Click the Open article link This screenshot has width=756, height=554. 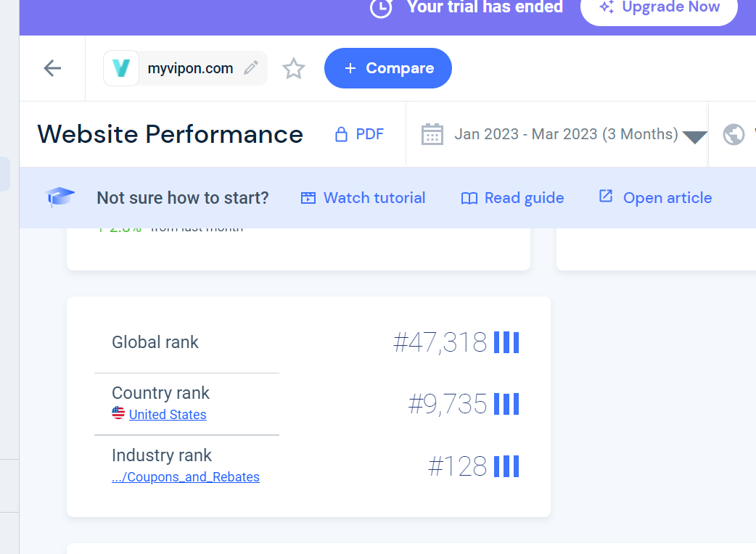(655, 197)
